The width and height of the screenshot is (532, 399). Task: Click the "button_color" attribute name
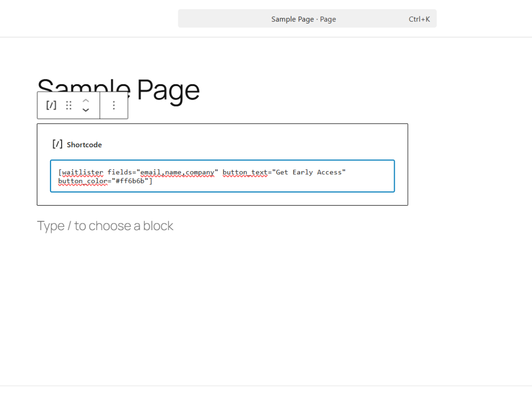(82, 181)
